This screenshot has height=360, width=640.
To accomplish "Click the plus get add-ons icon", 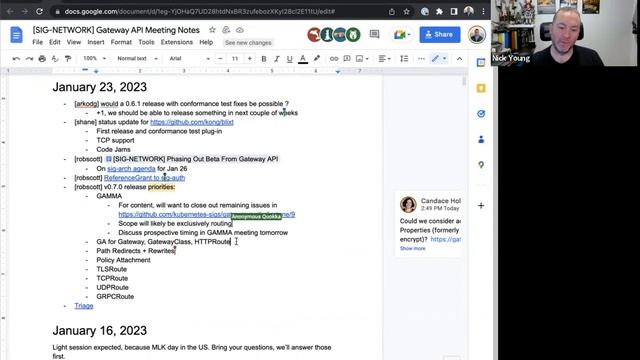I will tap(481, 206).
